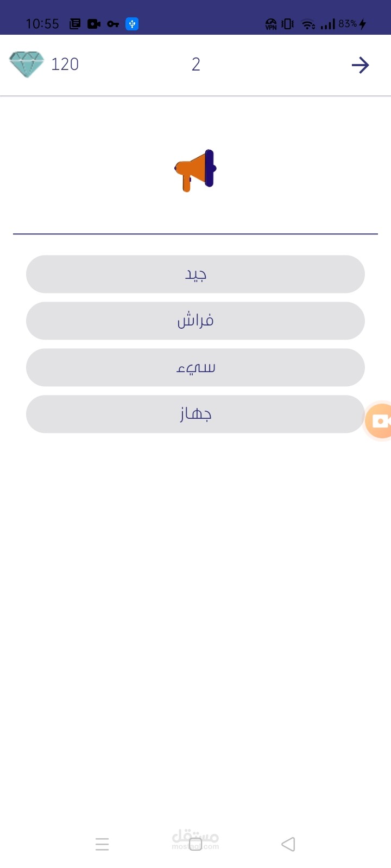This screenshot has height=868, width=391.
Task: Tap the floating screen recorder bubble
Action: (x=379, y=421)
